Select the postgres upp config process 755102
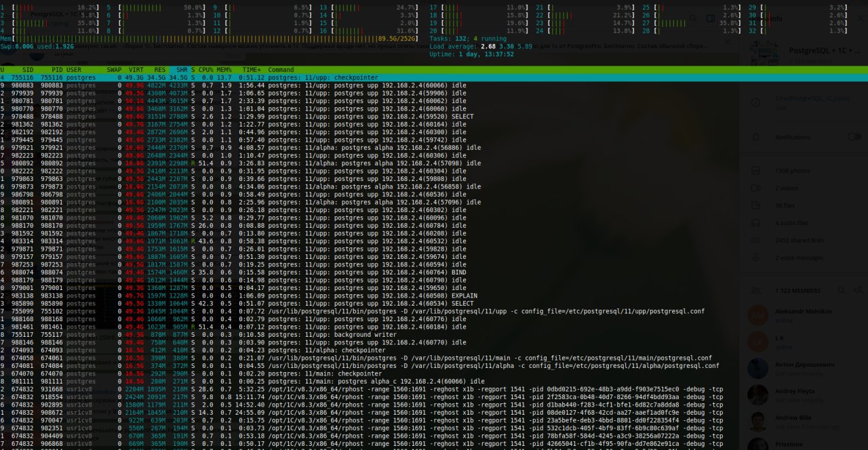The image size is (868, 450). (x=434, y=312)
